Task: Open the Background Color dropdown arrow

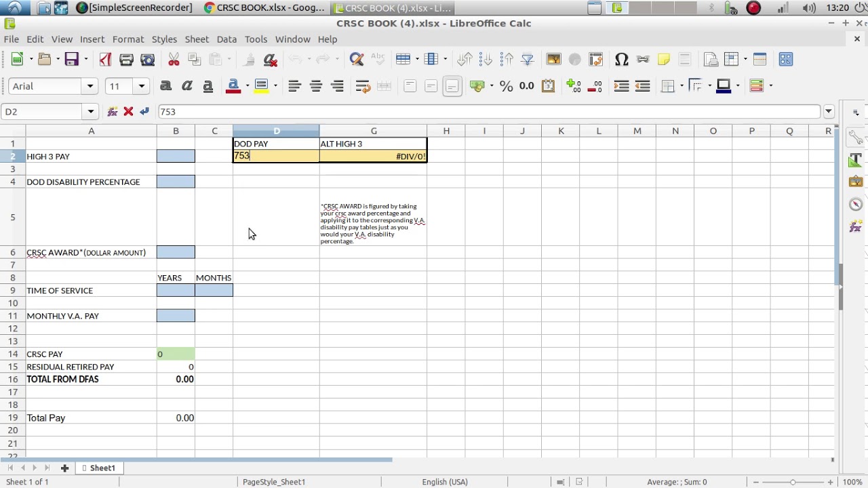Action: [x=275, y=86]
